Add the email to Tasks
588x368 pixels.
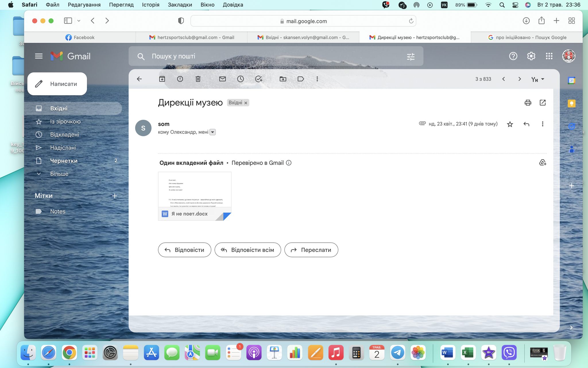(258, 79)
